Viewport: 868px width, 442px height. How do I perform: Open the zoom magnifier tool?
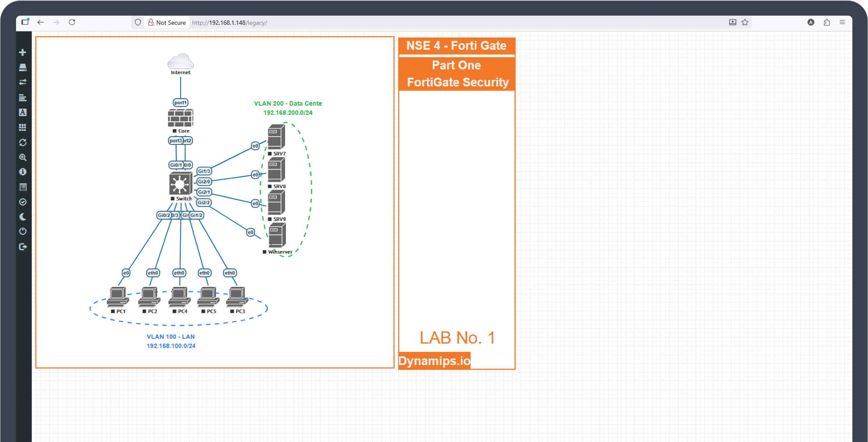click(x=23, y=157)
